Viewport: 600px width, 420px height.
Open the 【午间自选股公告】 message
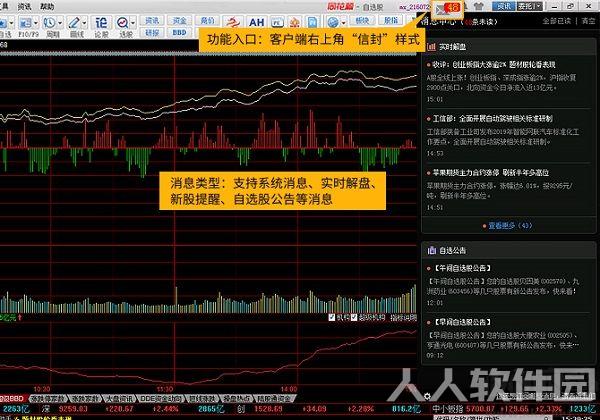click(462, 268)
